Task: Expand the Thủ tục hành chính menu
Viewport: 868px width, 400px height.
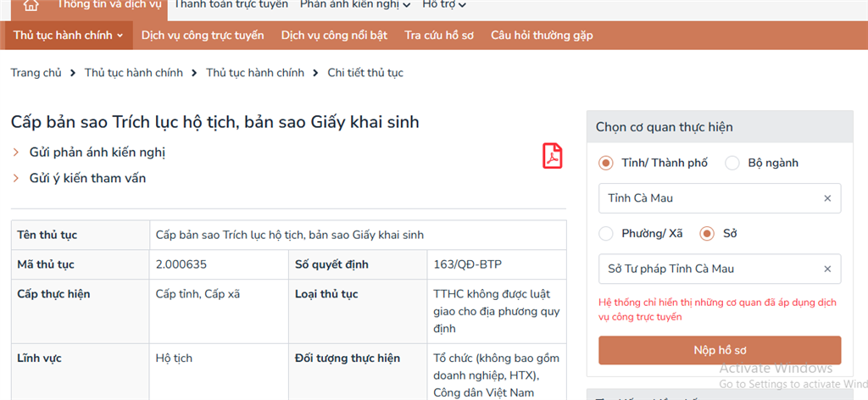Action: pyautogui.click(x=68, y=36)
